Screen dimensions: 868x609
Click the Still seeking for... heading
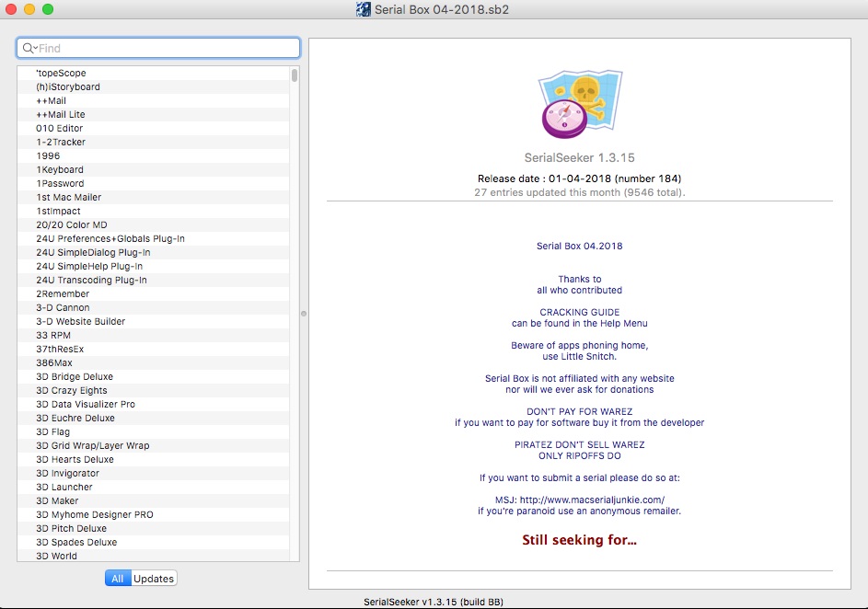[579, 540]
